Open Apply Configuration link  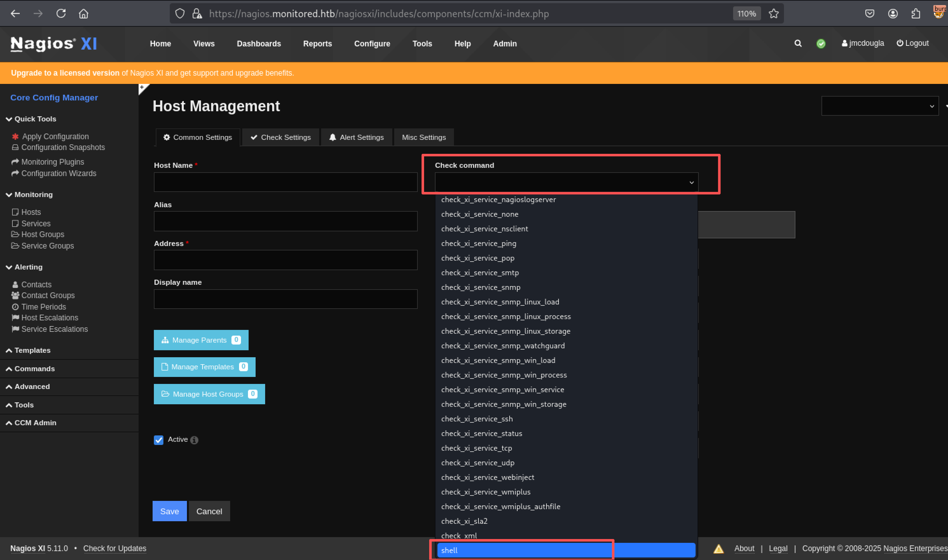pos(55,137)
